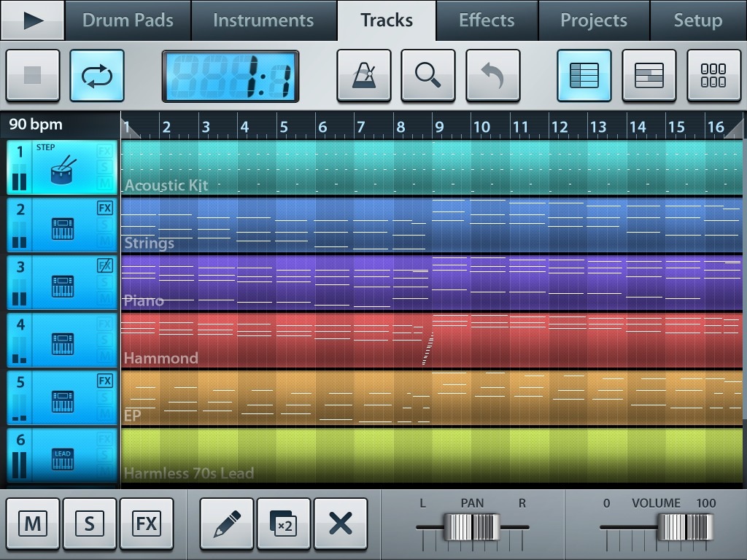
Task: Go to the Projects tab
Action: tap(594, 20)
